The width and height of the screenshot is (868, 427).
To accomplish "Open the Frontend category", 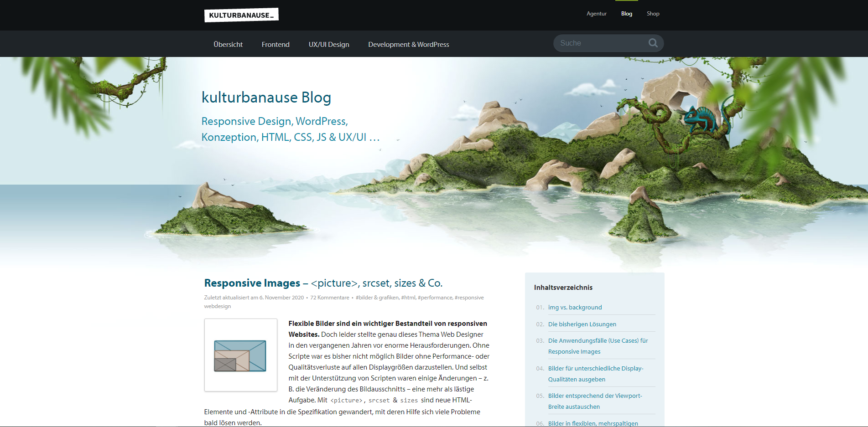I will [x=275, y=45].
